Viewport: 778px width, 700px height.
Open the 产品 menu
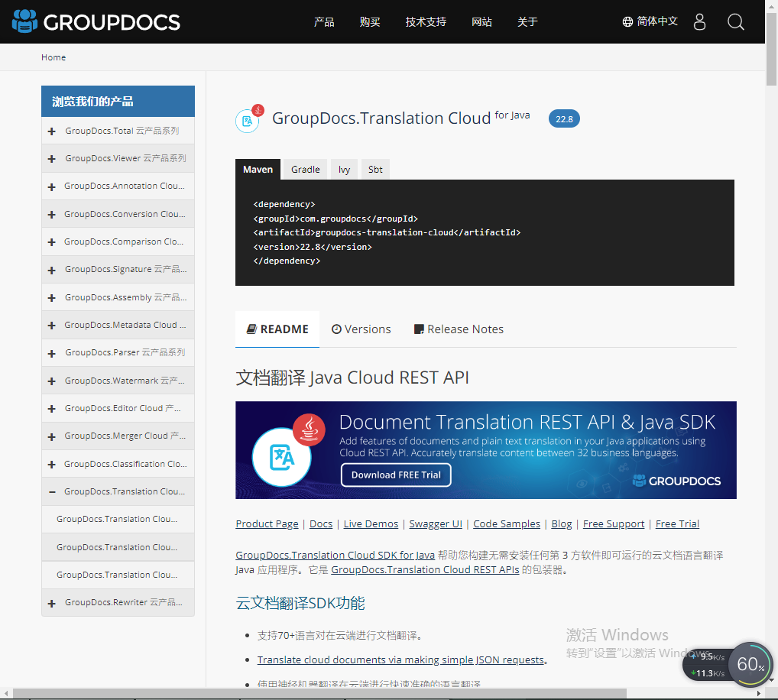click(x=324, y=22)
